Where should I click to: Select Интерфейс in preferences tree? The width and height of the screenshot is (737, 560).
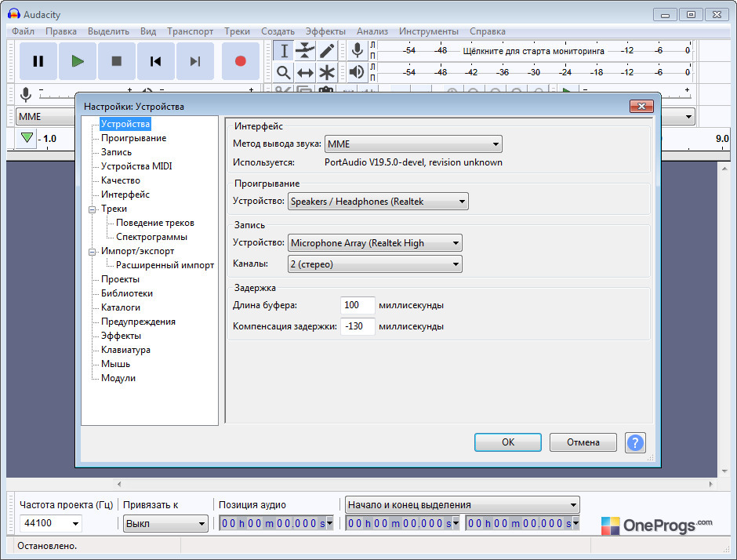tap(125, 195)
